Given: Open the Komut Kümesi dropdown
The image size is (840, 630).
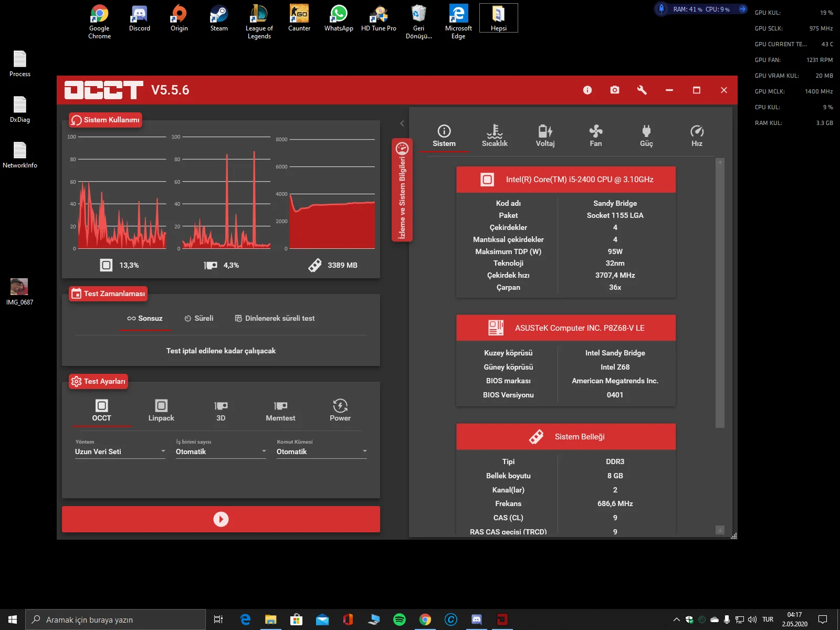Looking at the screenshot, I should click(x=322, y=451).
